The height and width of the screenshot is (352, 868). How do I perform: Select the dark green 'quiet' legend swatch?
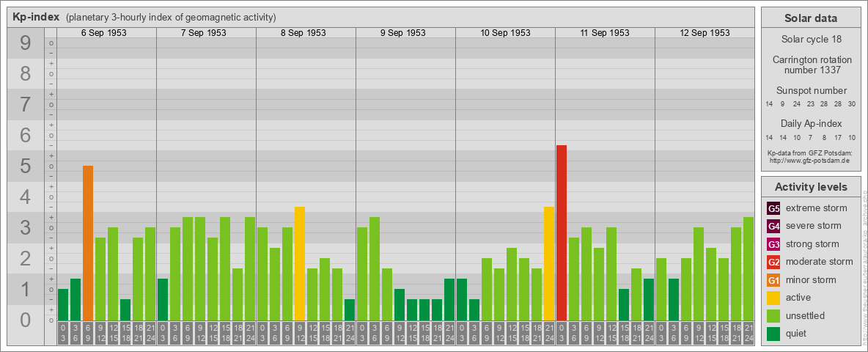(773, 334)
